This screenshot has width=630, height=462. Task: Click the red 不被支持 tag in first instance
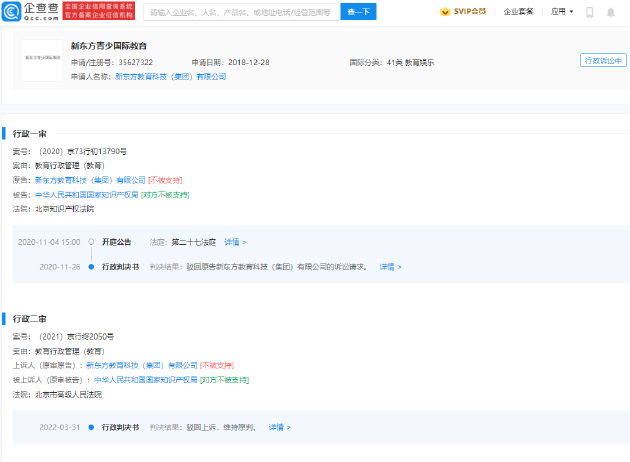click(165, 180)
